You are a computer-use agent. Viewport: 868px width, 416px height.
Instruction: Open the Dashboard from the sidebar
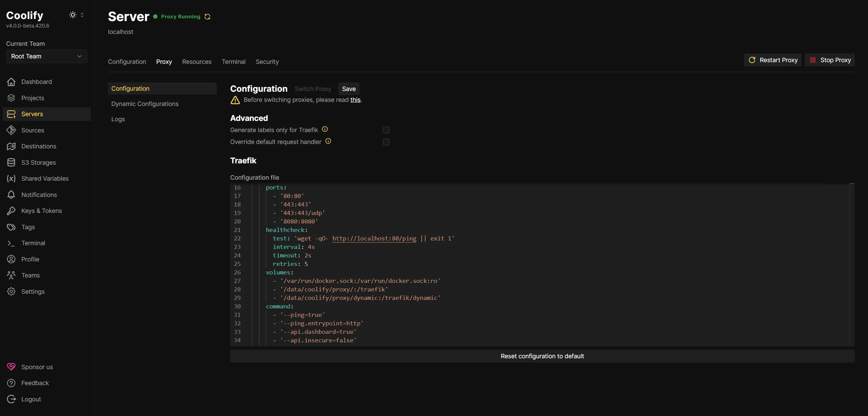coord(37,82)
